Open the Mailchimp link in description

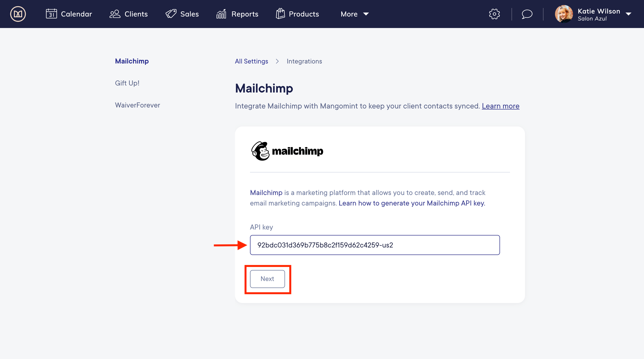(266, 192)
